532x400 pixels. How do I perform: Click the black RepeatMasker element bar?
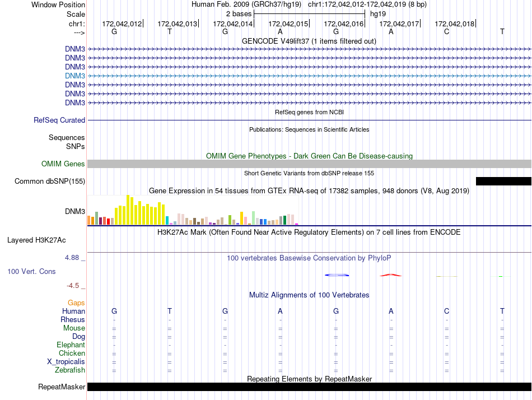[310, 387]
